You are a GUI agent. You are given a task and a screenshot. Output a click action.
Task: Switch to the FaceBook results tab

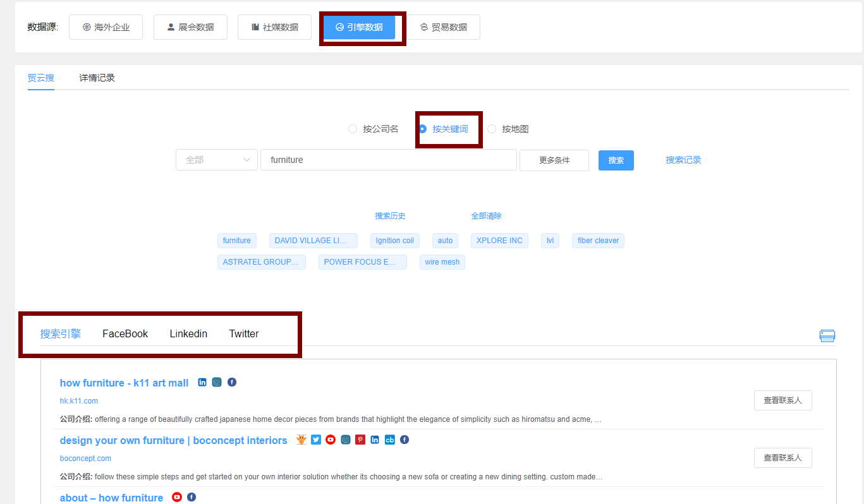click(x=125, y=333)
